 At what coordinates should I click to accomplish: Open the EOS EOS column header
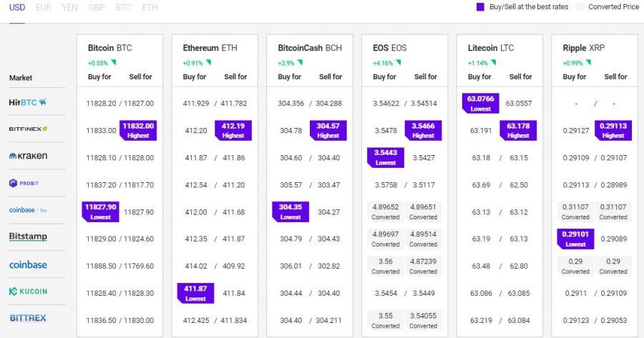389,48
